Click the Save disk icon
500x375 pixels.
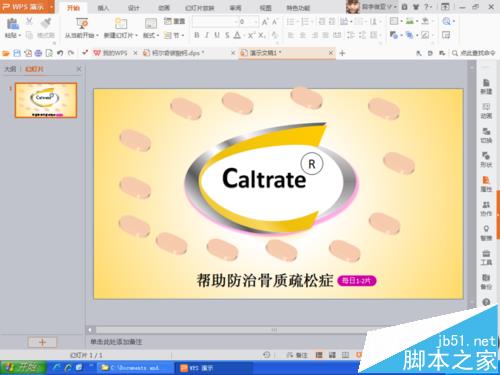tap(17, 53)
